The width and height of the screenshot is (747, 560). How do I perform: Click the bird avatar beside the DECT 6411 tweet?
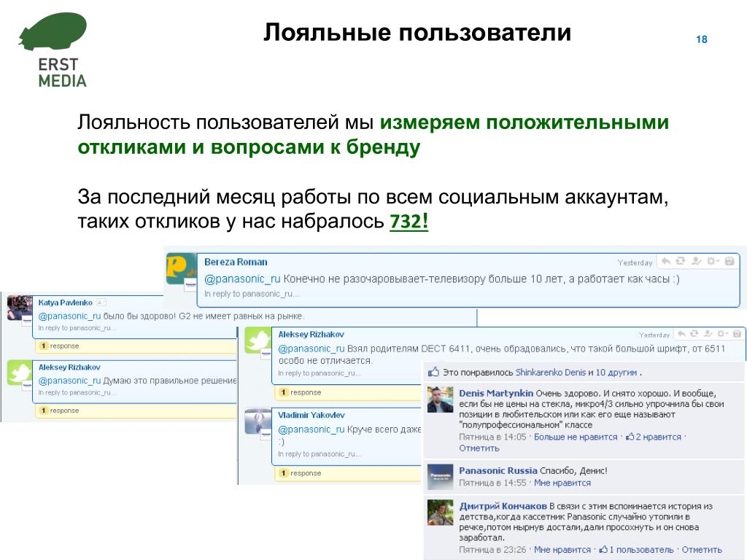tap(258, 341)
